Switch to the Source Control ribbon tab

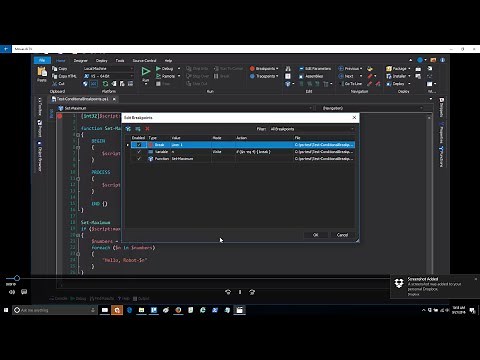tap(144, 60)
